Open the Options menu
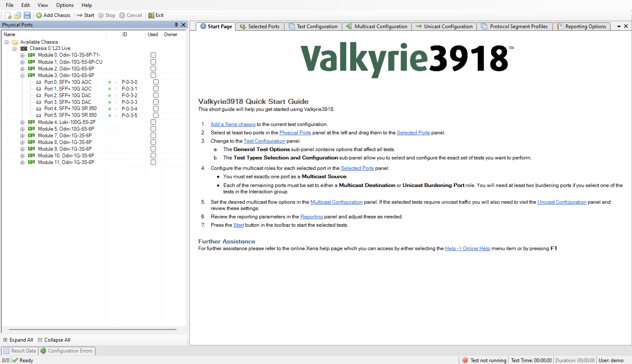This screenshot has width=632, height=364. (65, 5)
